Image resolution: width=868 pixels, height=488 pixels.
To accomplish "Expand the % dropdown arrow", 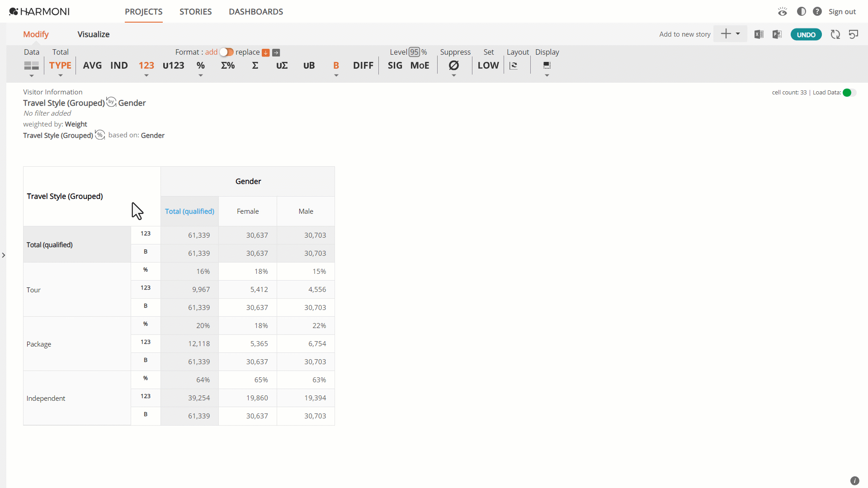I will coord(201,76).
